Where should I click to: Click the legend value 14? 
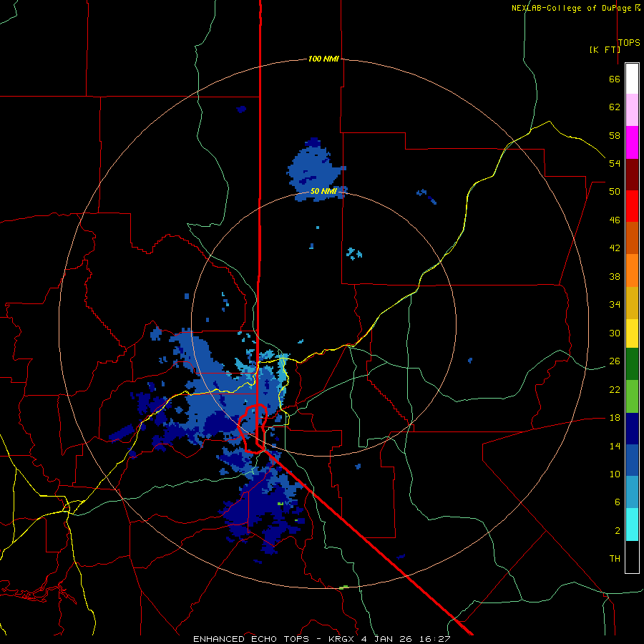tap(615, 446)
